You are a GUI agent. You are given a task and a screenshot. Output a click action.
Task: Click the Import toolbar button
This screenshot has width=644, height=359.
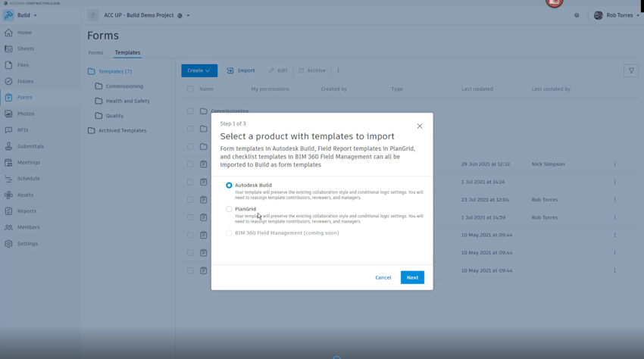(241, 70)
